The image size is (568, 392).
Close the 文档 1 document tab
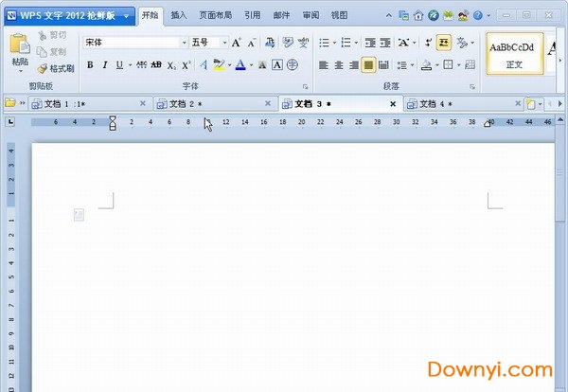coord(143,103)
